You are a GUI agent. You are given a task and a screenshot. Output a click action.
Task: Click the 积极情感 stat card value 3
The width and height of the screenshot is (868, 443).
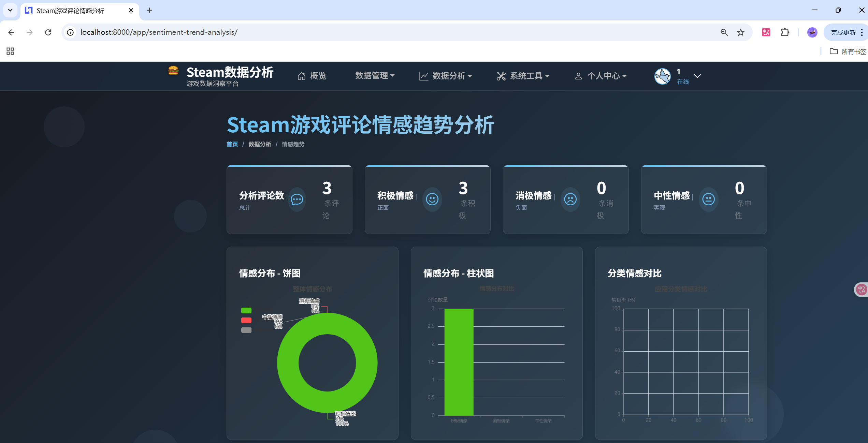(463, 188)
